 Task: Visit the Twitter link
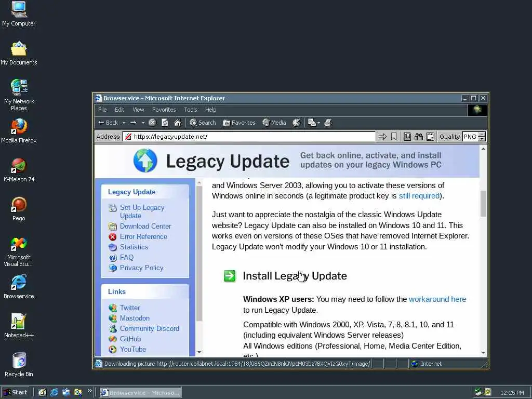[x=130, y=308]
